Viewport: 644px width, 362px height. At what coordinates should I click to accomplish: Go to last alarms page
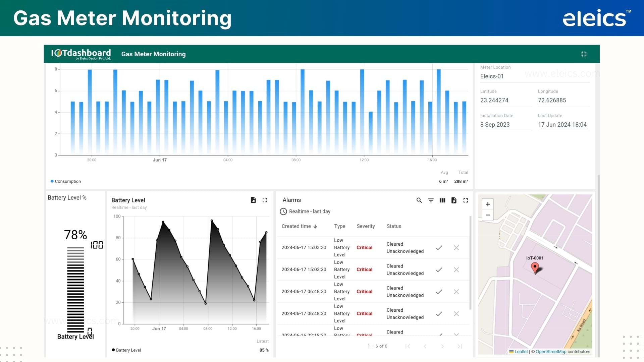tap(460, 346)
